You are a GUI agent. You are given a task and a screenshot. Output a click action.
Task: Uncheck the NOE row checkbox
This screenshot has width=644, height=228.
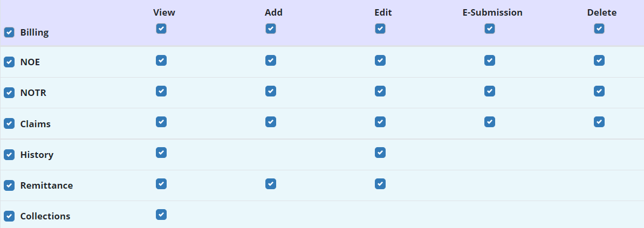coord(9,62)
